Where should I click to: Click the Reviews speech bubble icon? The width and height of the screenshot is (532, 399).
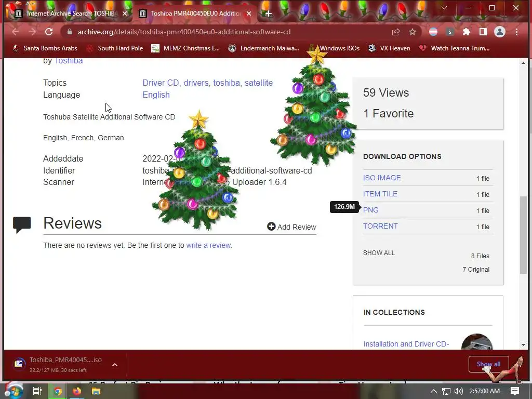coord(22,224)
